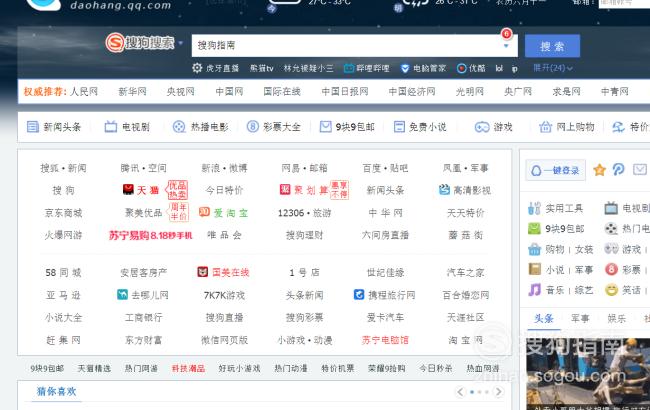
Task: Expand the search suggestions dropdown arrow
Action: point(506,46)
